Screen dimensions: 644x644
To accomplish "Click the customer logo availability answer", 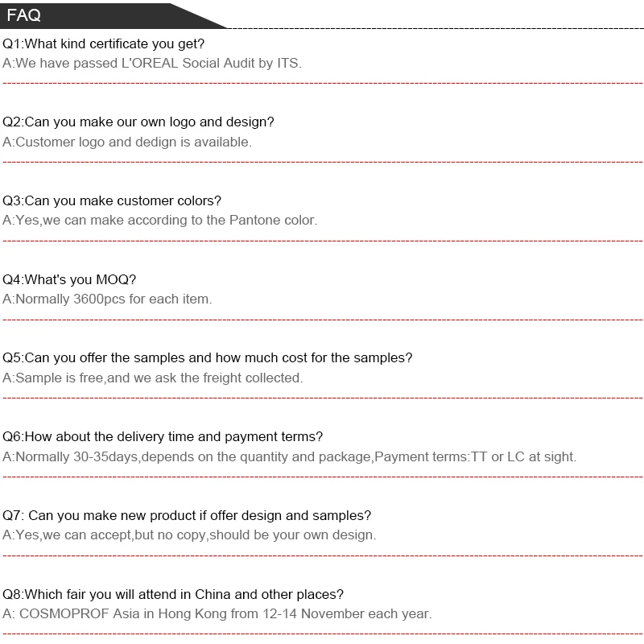I will click(127, 142).
